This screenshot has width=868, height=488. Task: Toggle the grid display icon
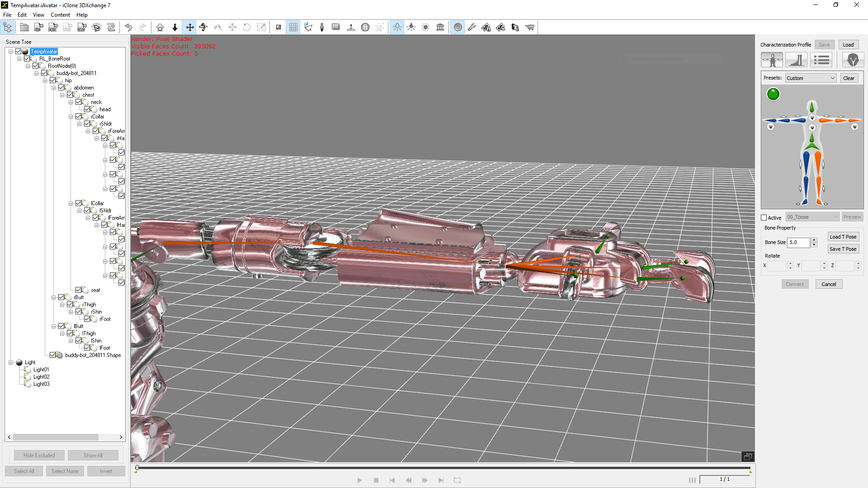point(293,28)
